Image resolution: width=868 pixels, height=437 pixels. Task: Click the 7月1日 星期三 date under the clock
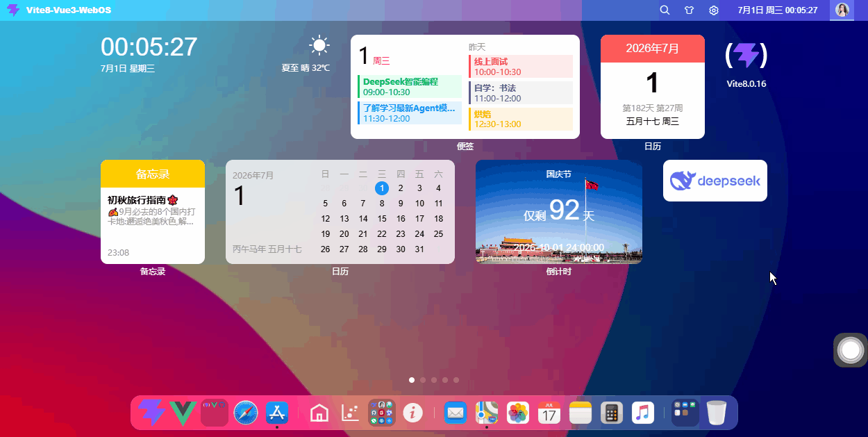coord(128,69)
